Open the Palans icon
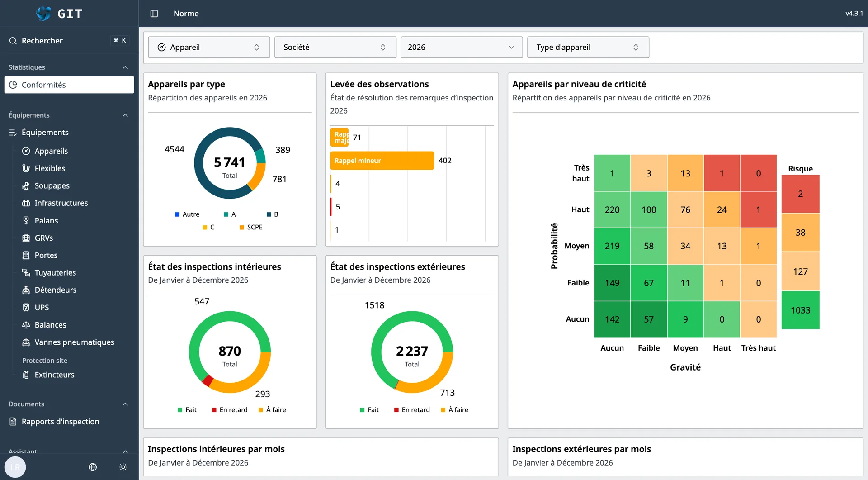The image size is (868, 480). (26, 220)
